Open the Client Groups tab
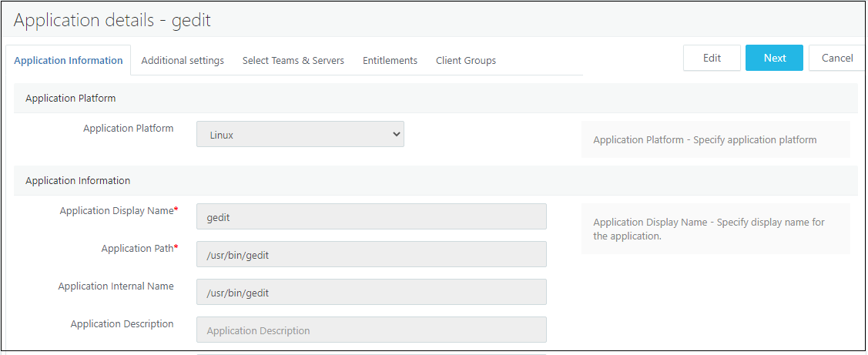The image size is (868, 355). (466, 60)
